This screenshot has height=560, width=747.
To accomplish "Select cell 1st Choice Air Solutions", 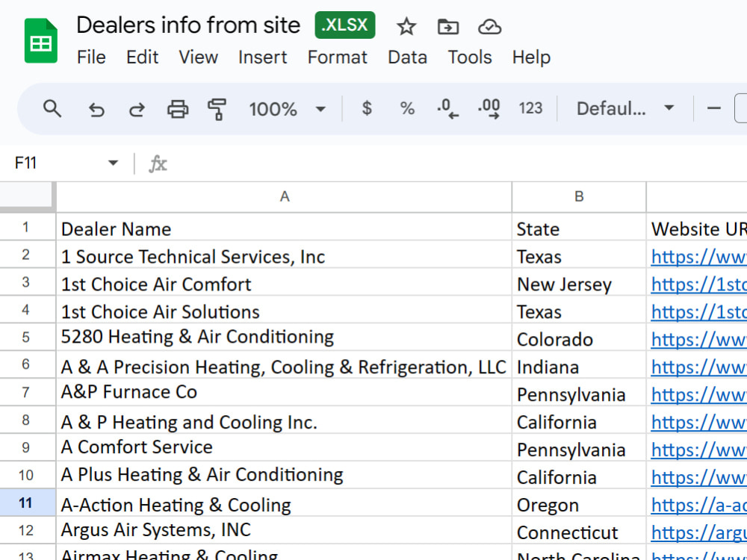I will coord(285,310).
